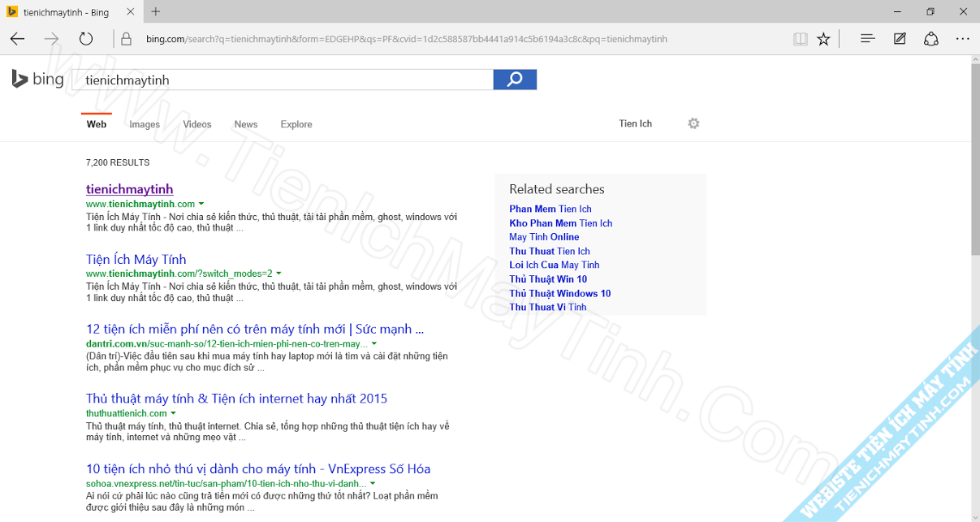The height and width of the screenshot is (522, 980).
Task: Switch to the Videos tab
Action: pyautogui.click(x=197, y=124)
